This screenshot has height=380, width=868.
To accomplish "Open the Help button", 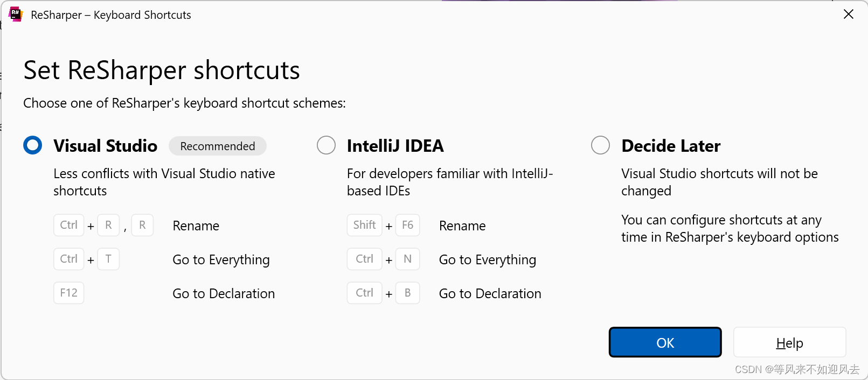I will click(x=790, y=342).
